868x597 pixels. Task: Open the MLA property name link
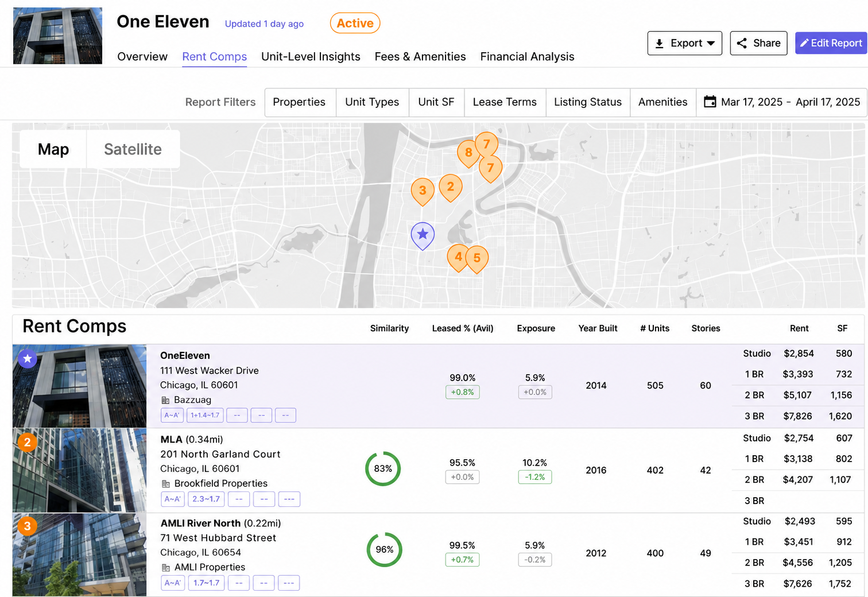(171, 440)
